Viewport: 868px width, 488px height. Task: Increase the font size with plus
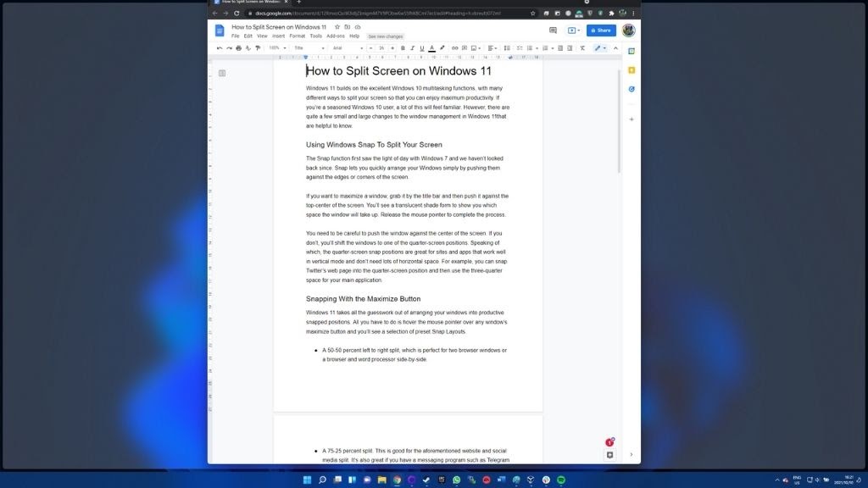(392, 48)
